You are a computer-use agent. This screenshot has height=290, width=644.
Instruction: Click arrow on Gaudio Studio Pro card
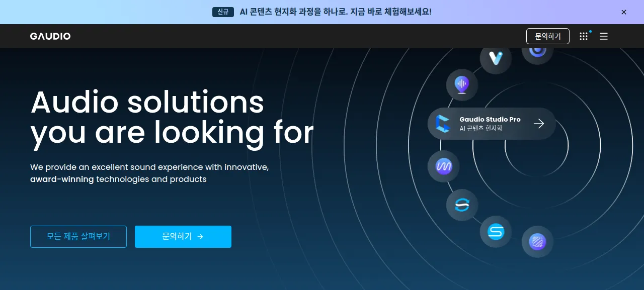tap(539, 124)
